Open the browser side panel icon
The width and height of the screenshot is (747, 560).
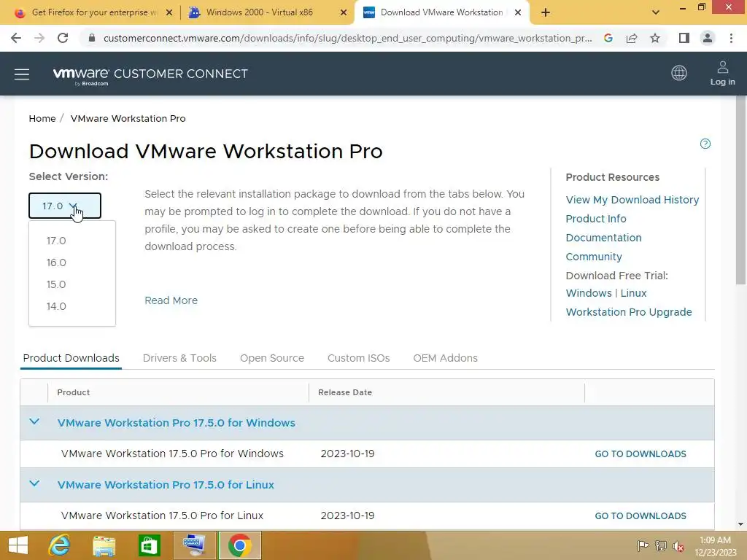point(684,38)
